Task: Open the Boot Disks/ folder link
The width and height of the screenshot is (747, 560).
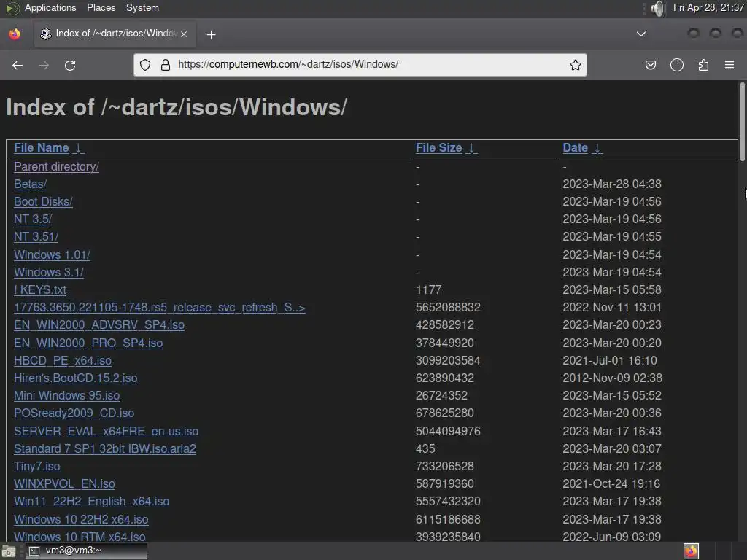Action: [x=43, y=202]
